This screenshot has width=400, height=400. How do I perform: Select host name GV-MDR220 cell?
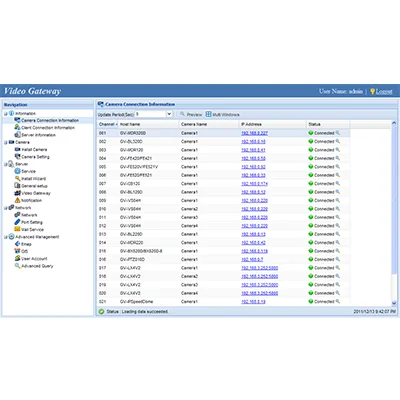coord(132,242)
